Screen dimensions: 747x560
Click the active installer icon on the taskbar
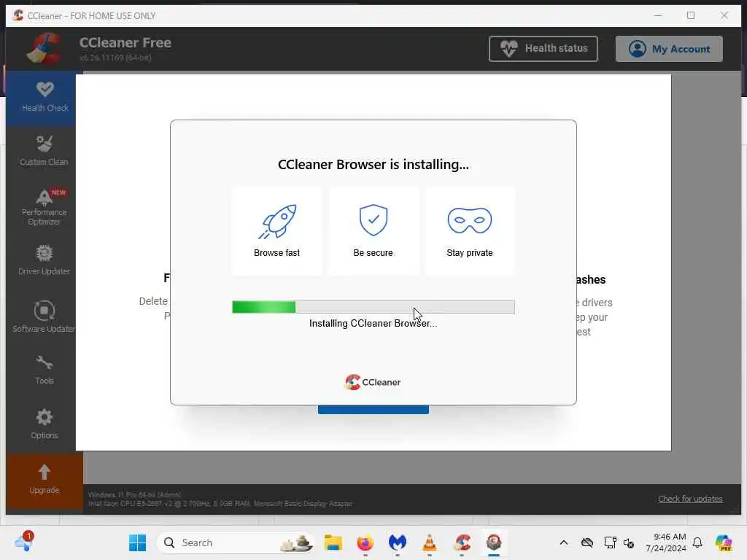(x=494, y=542)
